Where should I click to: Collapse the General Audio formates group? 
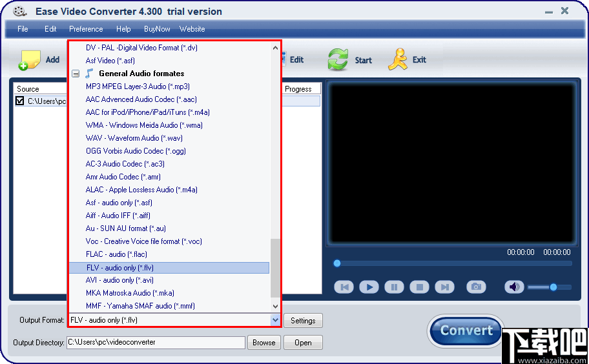[76, 74]
